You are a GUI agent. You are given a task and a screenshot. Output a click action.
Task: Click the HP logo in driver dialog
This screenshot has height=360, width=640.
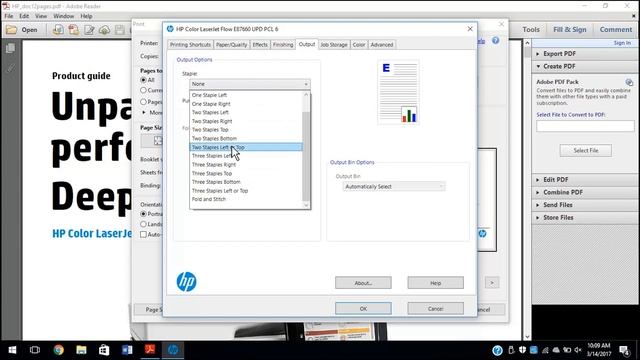187,282
